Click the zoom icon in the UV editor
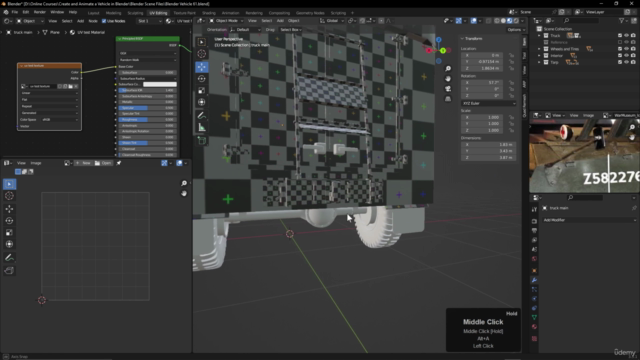The height and width of the screenshot is (360, 640). (184, 184)
